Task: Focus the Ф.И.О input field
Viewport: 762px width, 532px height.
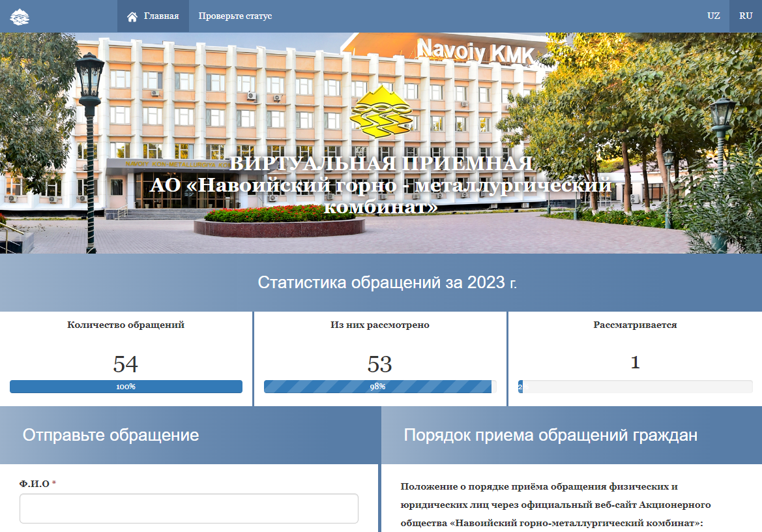Action: (189, 509)
